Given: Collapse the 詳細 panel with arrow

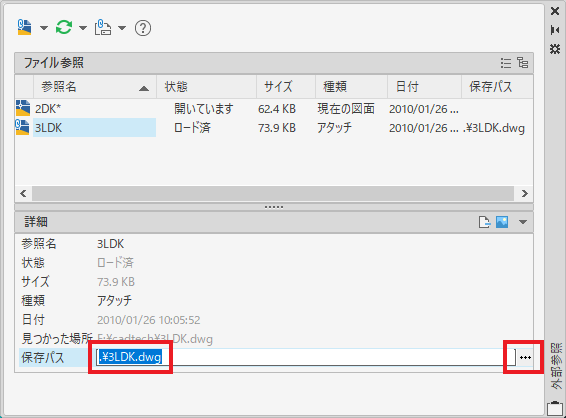Looking at the screenshot, I should tap(523, 222).
